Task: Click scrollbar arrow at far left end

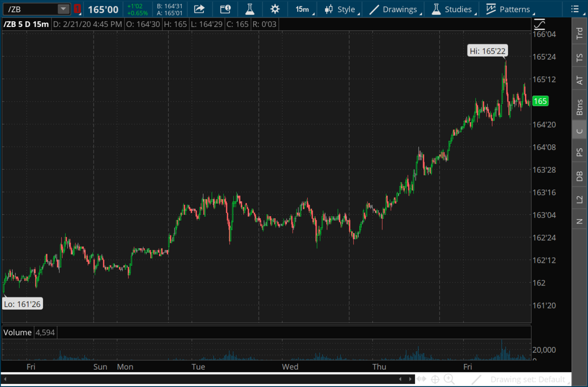Action: tap(5, 379)
